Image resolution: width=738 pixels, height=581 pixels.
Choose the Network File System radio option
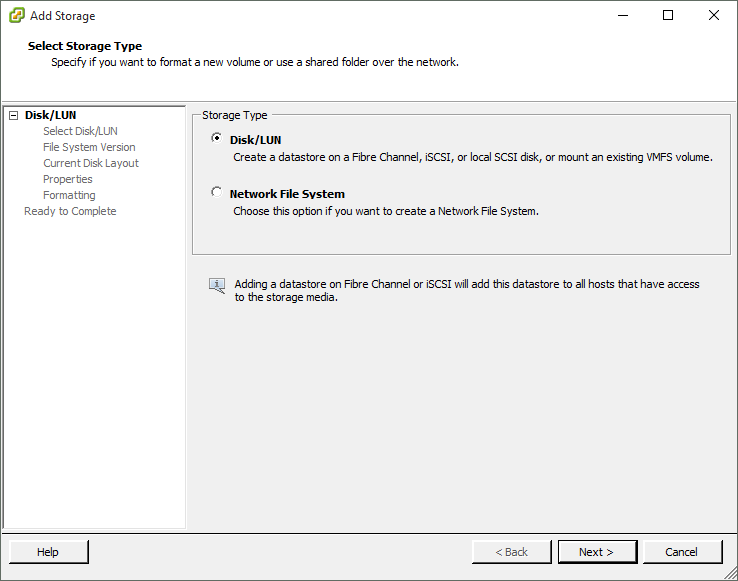click(217, 193)
